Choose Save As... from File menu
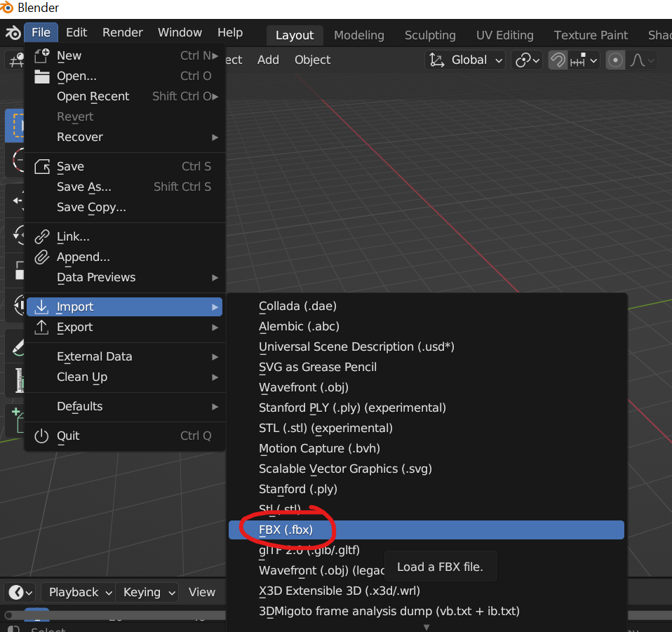Viewport: 672px width, 632px height. [124, 187]
